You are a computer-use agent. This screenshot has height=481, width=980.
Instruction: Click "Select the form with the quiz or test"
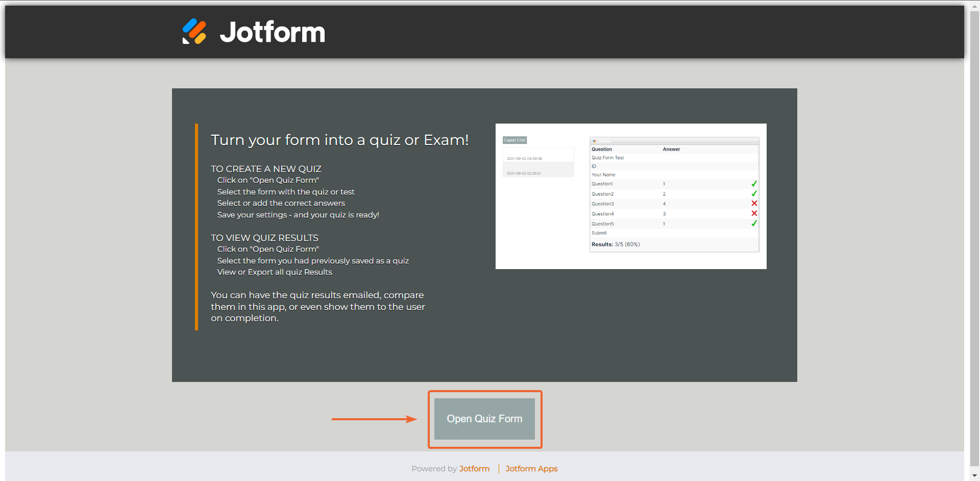(x=286, y=192)
